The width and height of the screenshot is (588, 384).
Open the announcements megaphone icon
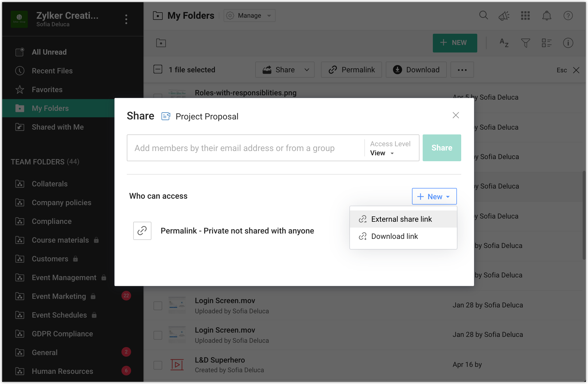click(x=504, y=16)
